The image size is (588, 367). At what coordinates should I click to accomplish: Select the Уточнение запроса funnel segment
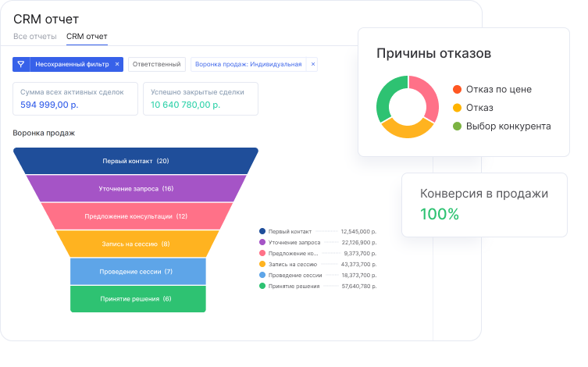click(x=136, y=189)
